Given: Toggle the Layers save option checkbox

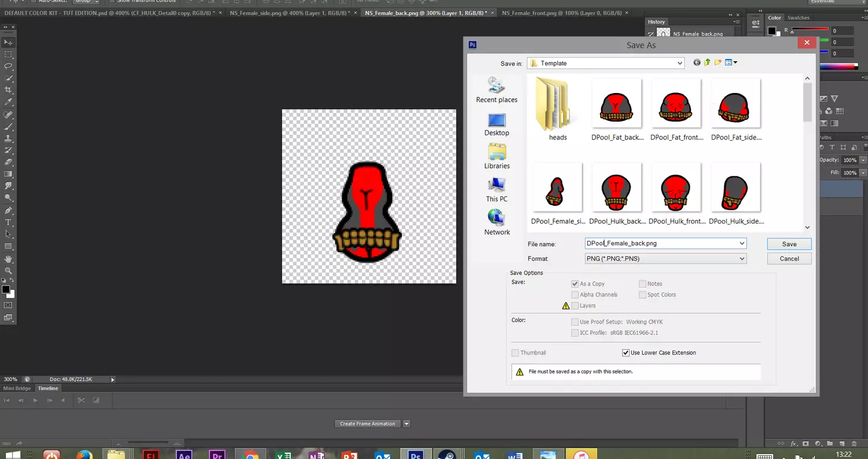Looking at the screenshot, I should 575,306.
